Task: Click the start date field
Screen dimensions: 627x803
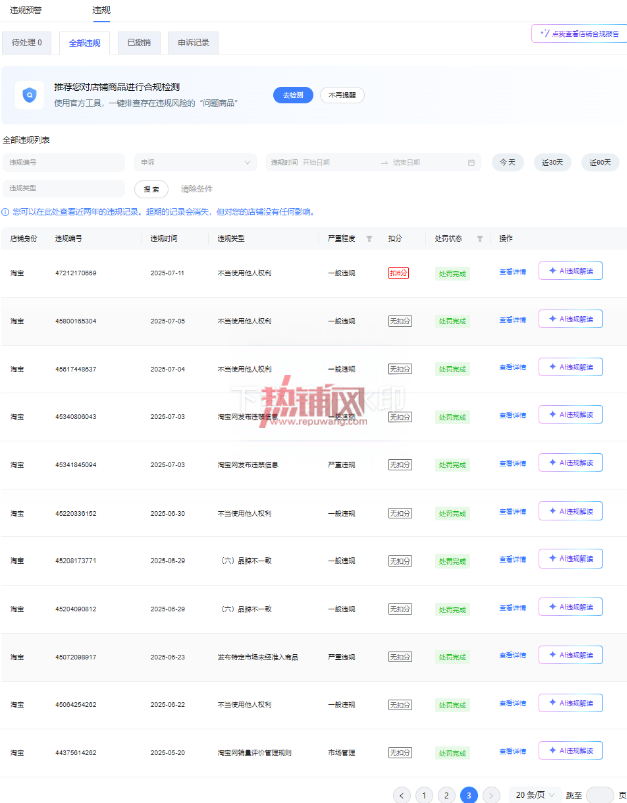Action: pyautogui.click(x=339, y=162)
